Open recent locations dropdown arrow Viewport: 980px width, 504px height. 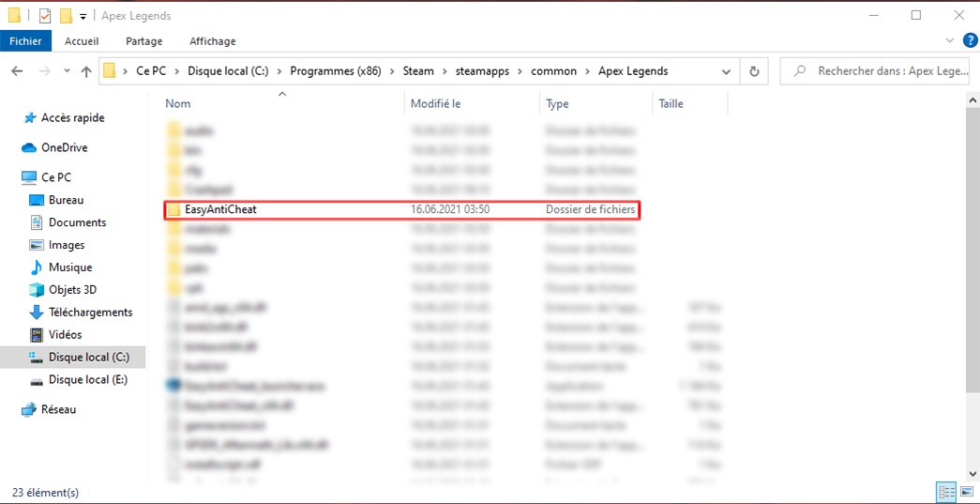point(67,71)
